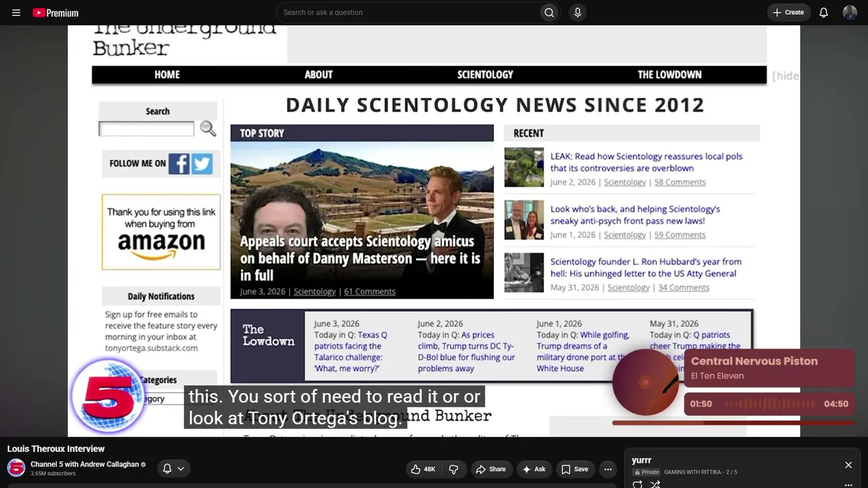Dislike this video

pyautogui.click(x=454, y=469)
